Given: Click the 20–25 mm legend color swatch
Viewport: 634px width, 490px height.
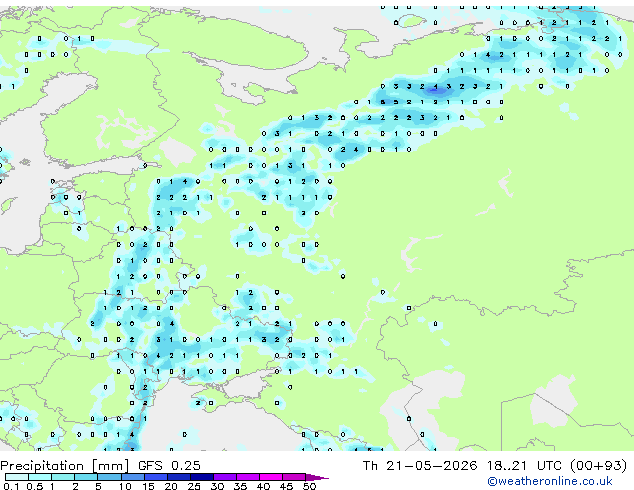Looking at the screenshot, I should click(x=178, y=477).
